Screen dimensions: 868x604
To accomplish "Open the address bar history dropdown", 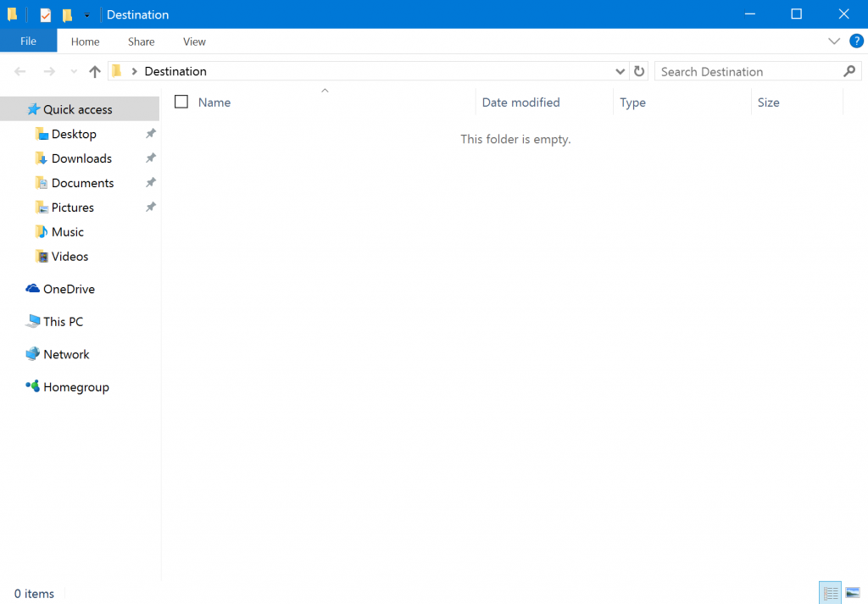I will pos(620,71).
